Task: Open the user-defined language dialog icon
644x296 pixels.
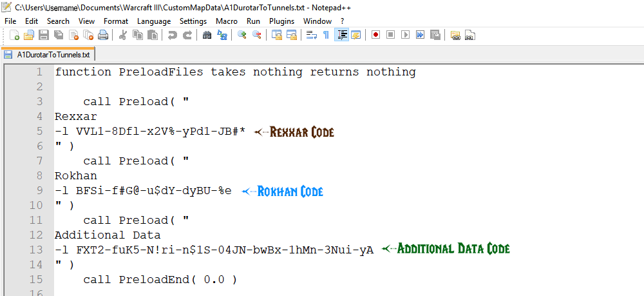Action: point(355,35)
